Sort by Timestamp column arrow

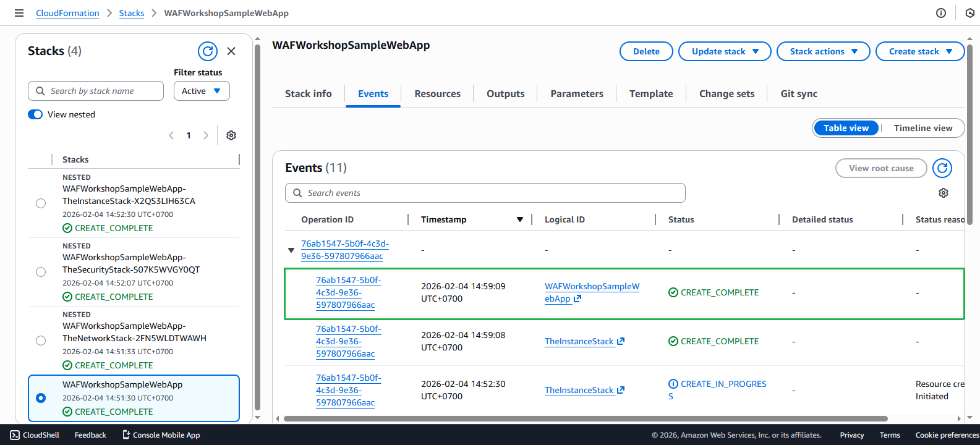(520, 219)
